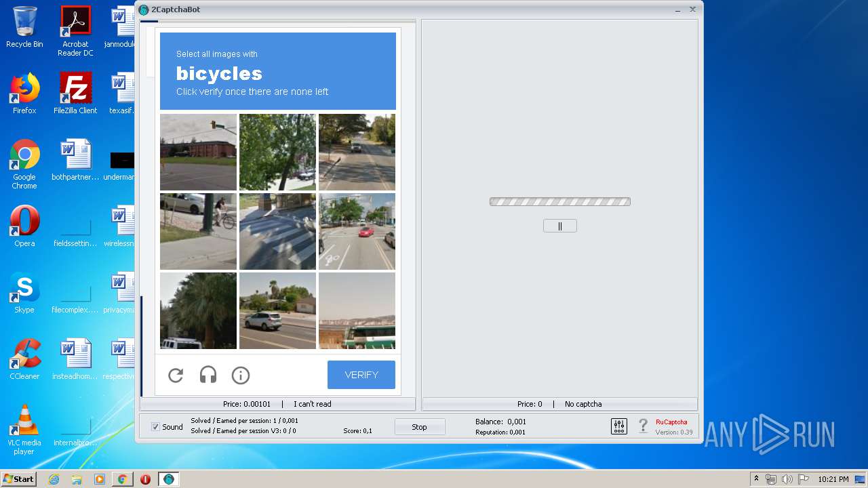Click the question mark help icon
The image size is (868, 488).
click(x=644, y=426)
